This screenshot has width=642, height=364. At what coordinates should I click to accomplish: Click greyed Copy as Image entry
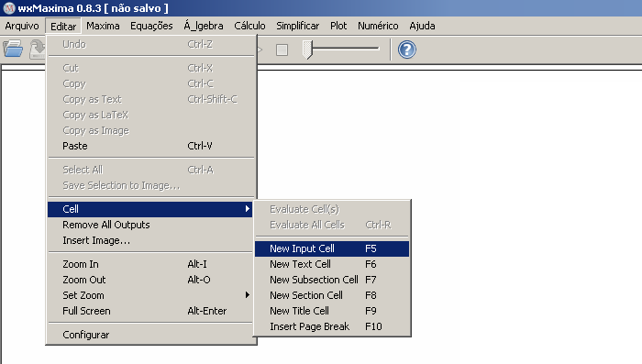[150, 130]
